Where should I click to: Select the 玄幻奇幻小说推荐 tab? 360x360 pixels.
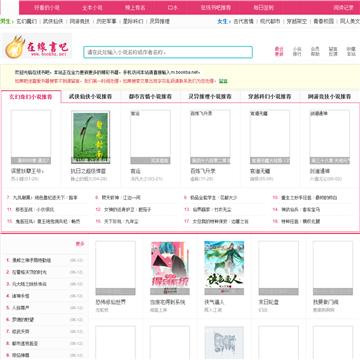tap(31, 97)
